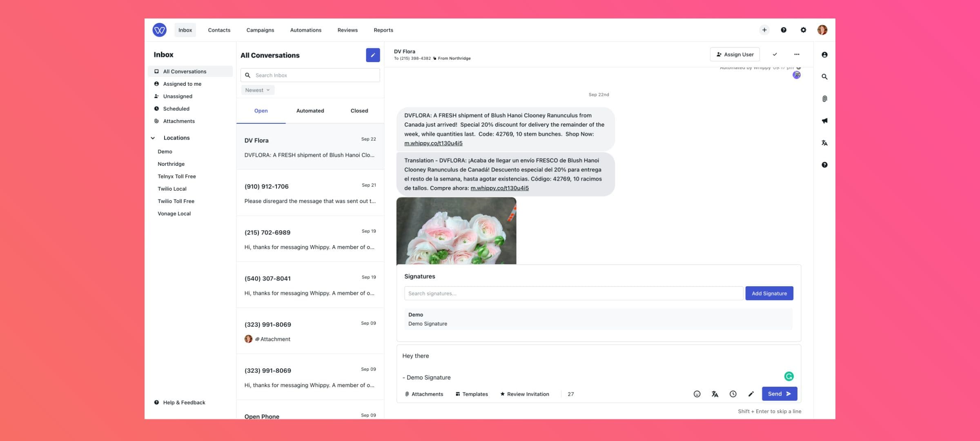Click the Add Signature button

click(x=769, y=293)
